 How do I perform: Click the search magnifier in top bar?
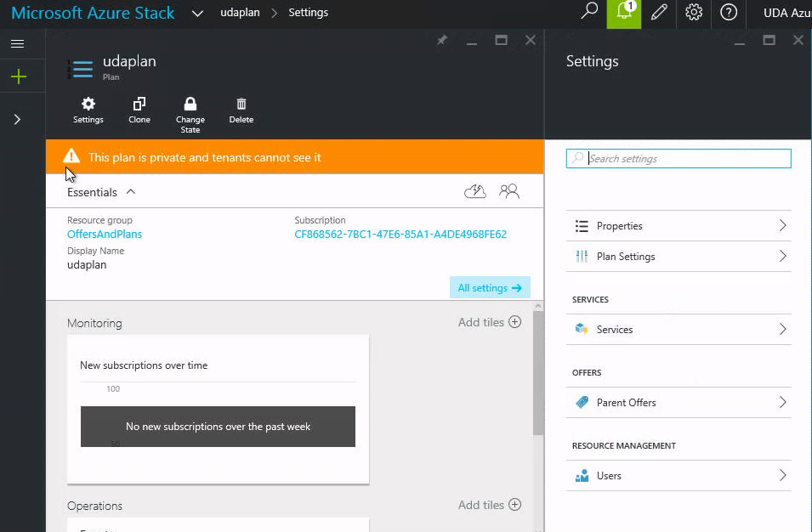click(x=588, y=13)
